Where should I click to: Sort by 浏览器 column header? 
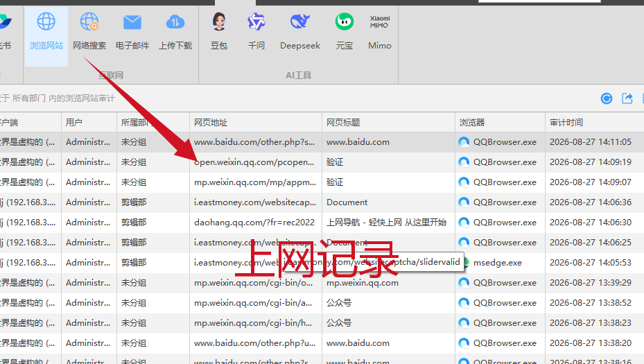tap(500, 123)
